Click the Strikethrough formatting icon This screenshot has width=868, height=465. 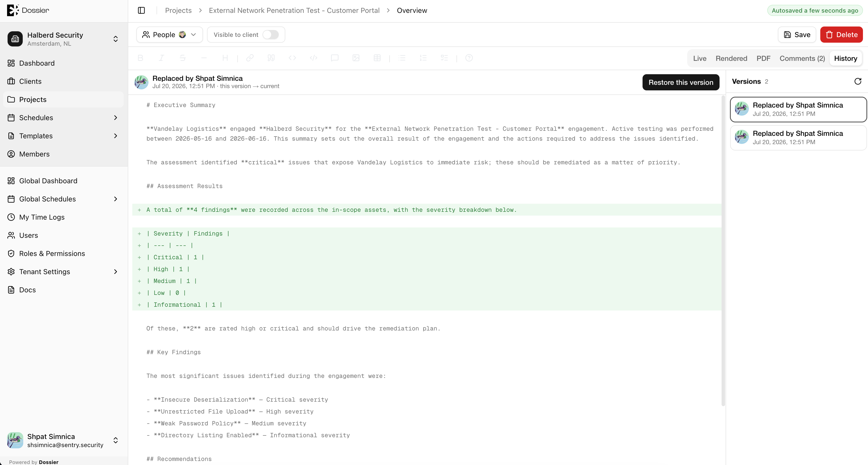tap(183, 58)
